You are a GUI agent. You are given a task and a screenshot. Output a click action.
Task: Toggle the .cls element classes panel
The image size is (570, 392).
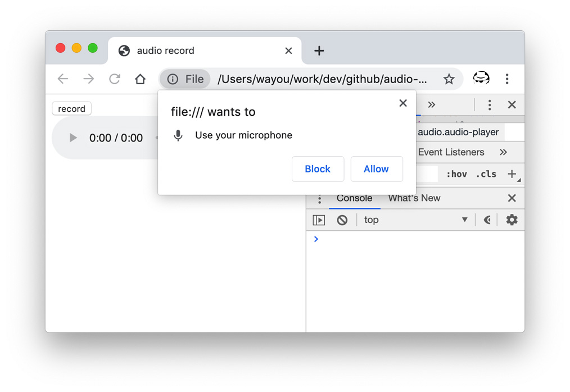pos(486,174)
